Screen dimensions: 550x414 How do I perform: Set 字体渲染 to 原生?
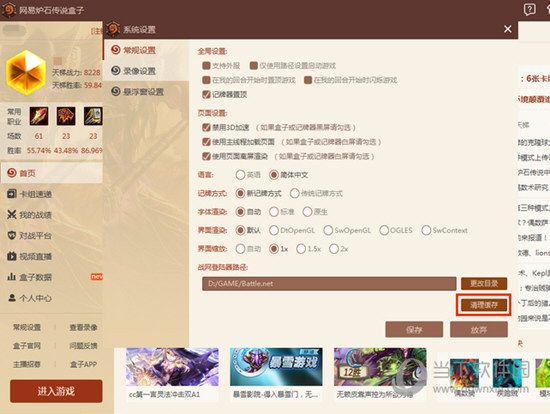pos(307,212)
